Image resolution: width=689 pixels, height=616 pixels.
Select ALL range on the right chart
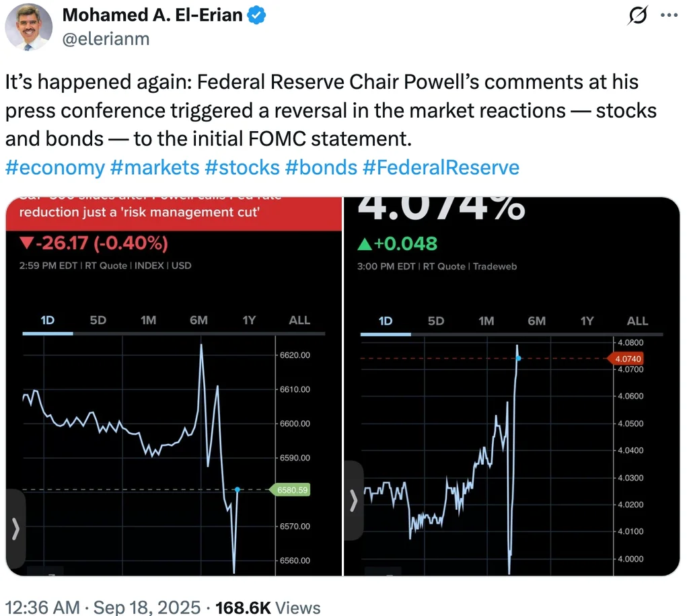637,321
